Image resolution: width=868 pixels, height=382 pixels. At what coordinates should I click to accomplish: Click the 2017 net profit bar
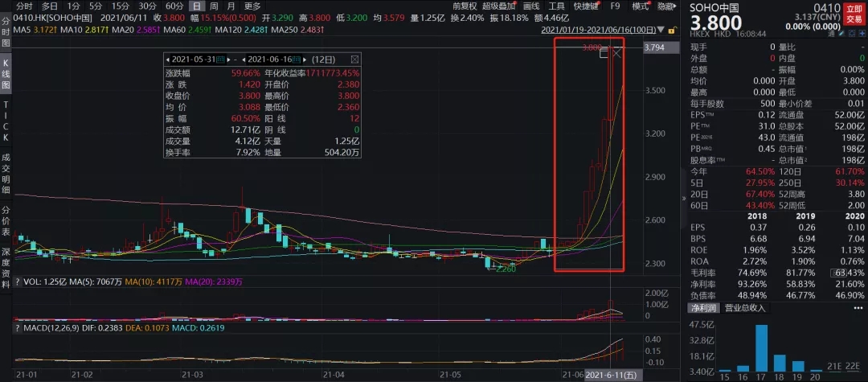(762, 348)
